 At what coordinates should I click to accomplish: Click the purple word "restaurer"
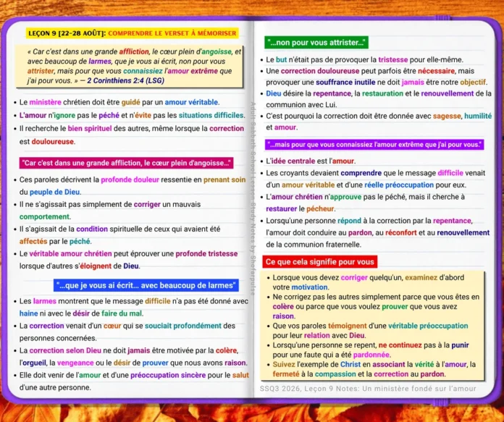(x=281, y=209)
